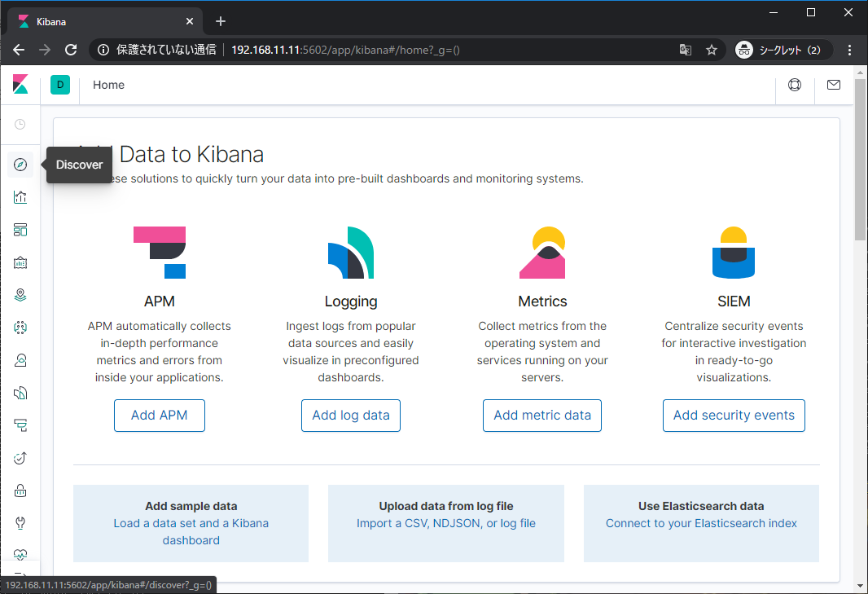Click the Home breadcrumb
Screen dimensions: 868x594
point(108,84)
